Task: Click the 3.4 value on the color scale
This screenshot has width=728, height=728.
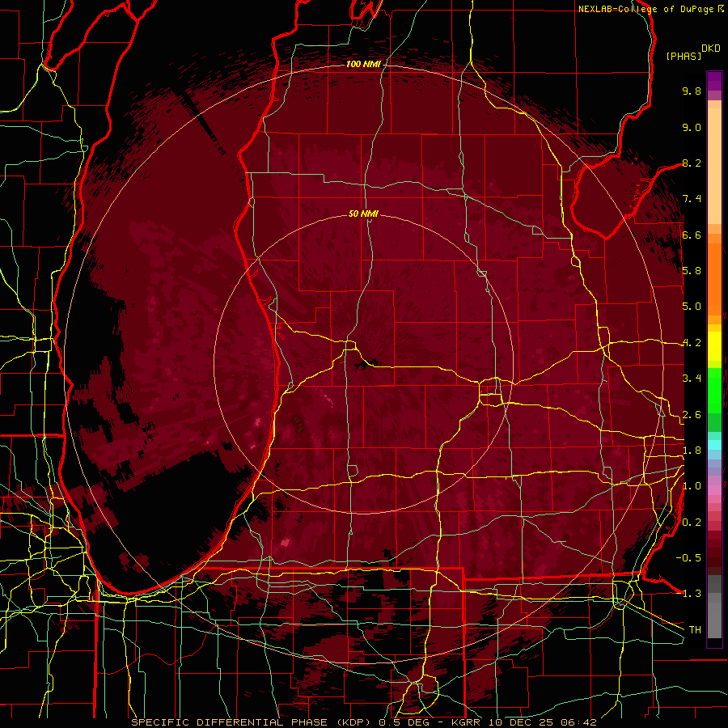Action: click(x=692, y=378)
